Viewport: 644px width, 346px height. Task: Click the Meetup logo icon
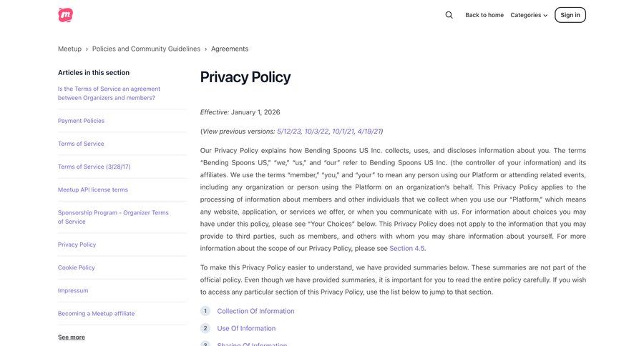(66, 15)
